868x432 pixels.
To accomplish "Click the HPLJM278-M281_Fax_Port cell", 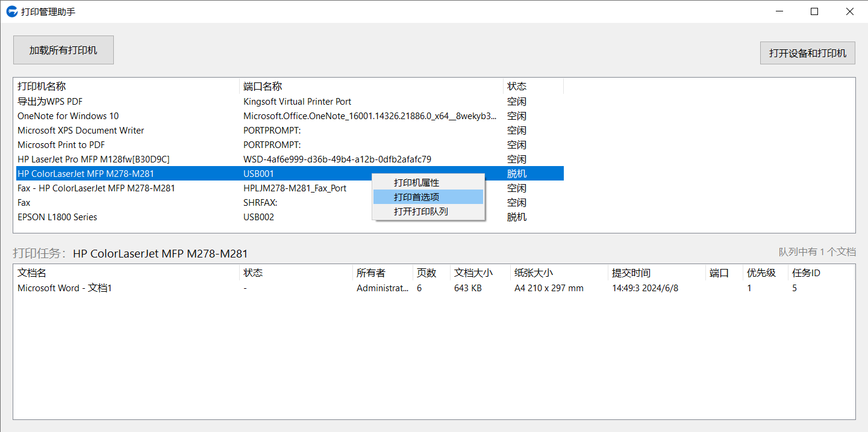I will coord(295,188).
